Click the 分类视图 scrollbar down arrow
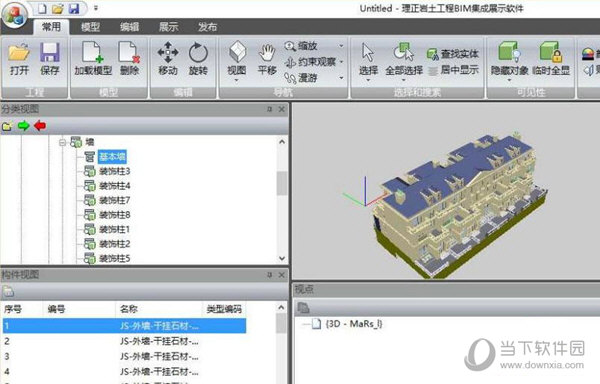This screenshot has width=600, height=384. pyautogui.click(x=282, y=259)
